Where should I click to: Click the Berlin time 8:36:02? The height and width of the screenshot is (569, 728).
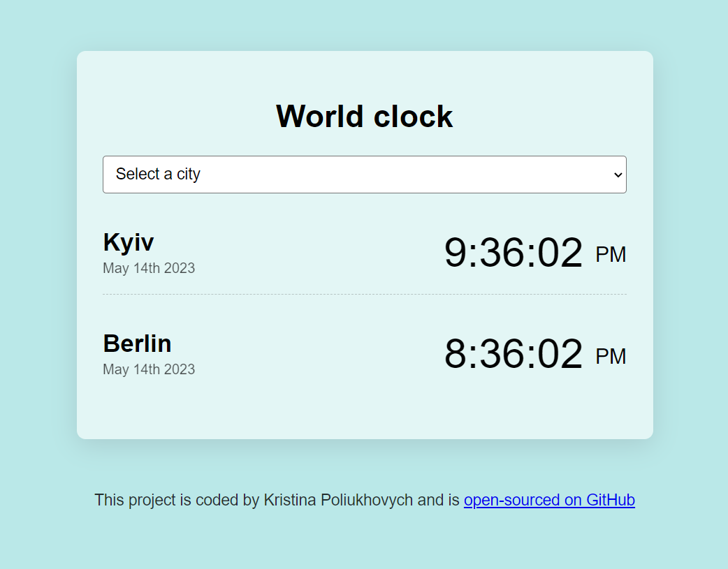pos(513,354)
